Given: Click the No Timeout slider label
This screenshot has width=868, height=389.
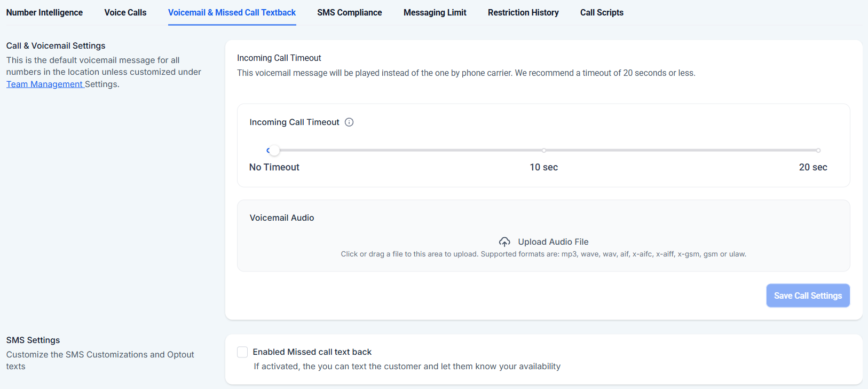Looking at the screenshot, I should point(274,167).
